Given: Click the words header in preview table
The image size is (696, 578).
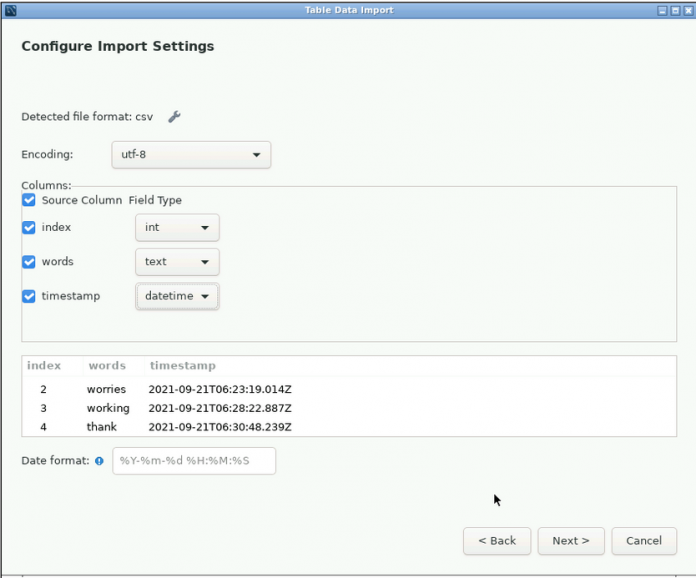Looking at the screenshot, I should pos(107,366).
